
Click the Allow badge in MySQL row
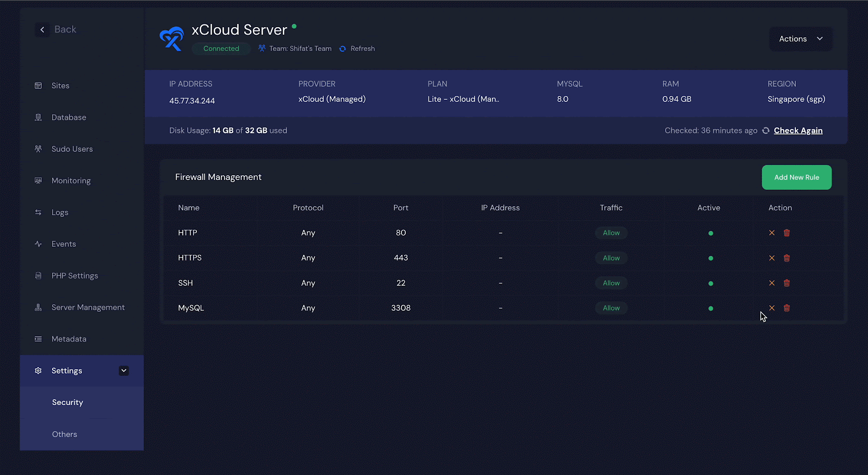pyautogui.click(x=611, y=308)
